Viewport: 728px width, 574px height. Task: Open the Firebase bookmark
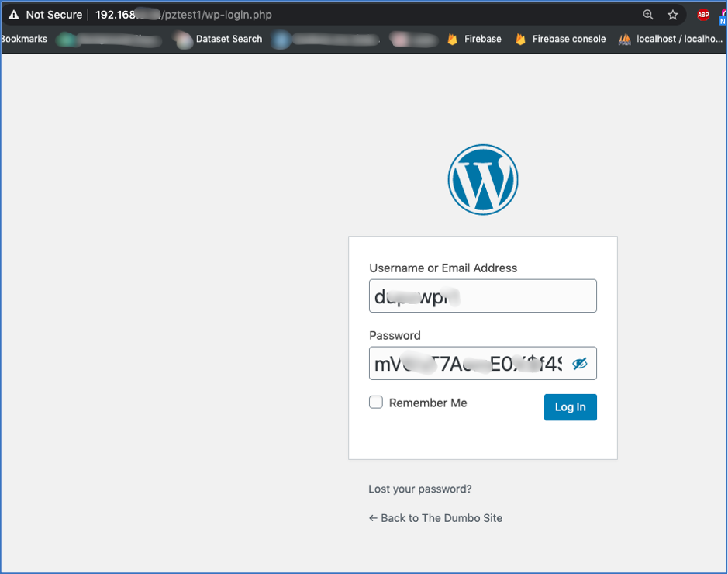tap(474, 39)
